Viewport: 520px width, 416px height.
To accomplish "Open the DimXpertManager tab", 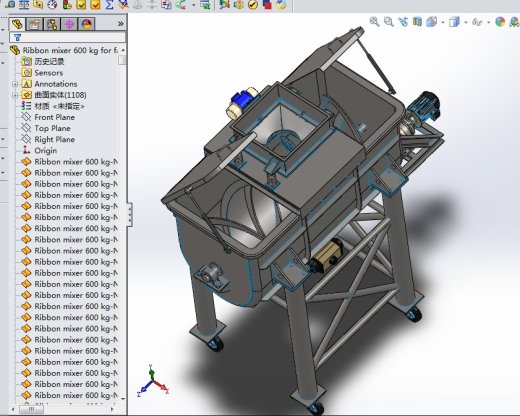I will (69, 24).
